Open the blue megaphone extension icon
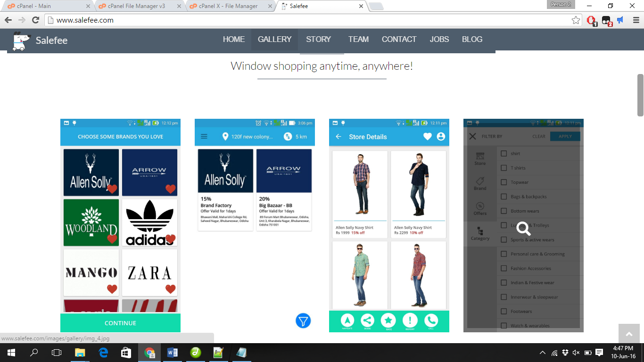644x362 pixels. pos(620,20)
